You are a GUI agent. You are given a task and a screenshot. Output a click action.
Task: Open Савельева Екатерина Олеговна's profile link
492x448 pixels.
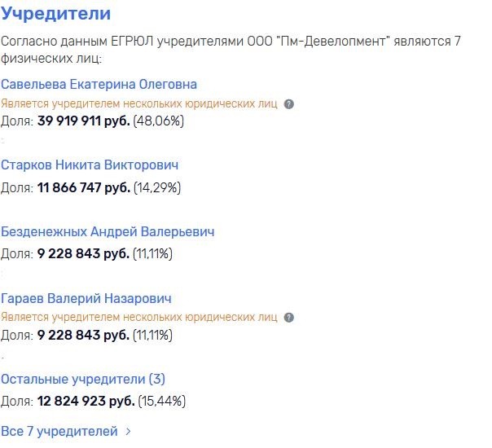[x=99, y=85]
